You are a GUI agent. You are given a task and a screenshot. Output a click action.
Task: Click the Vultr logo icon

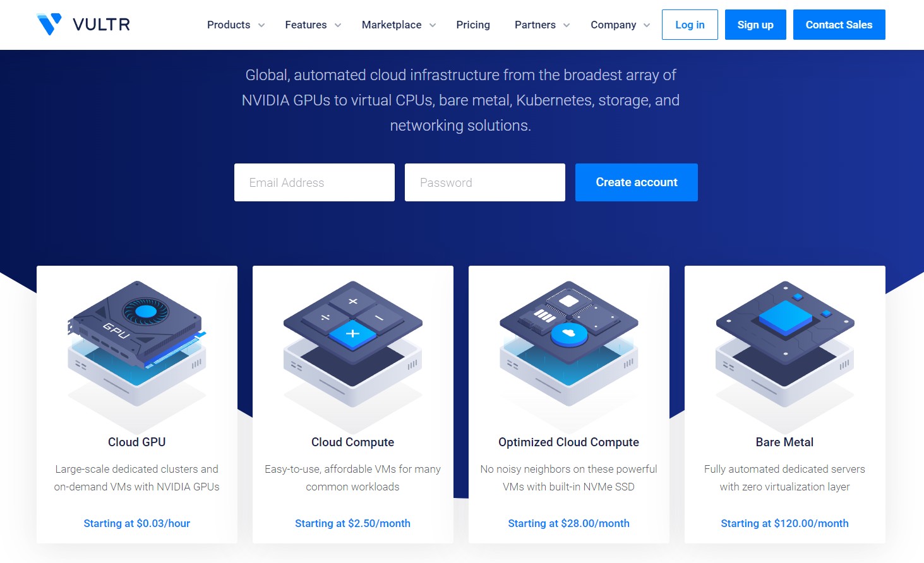coord(49,24)
